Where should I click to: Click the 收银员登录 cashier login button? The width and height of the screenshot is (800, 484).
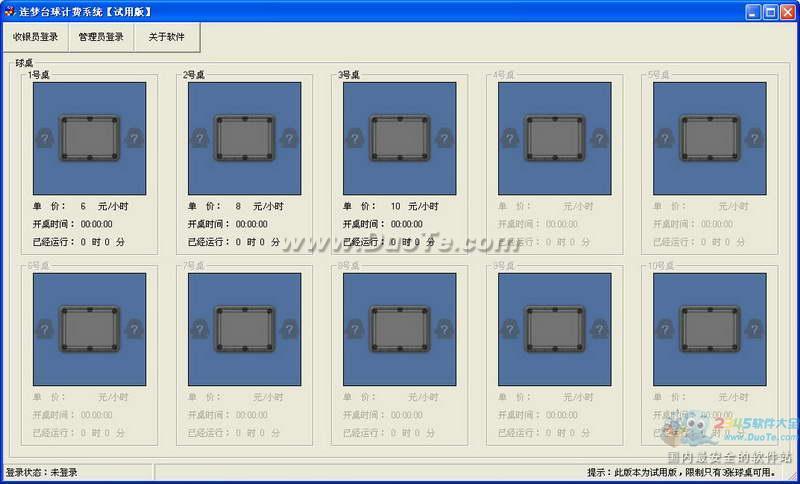[x=36, y=37]
